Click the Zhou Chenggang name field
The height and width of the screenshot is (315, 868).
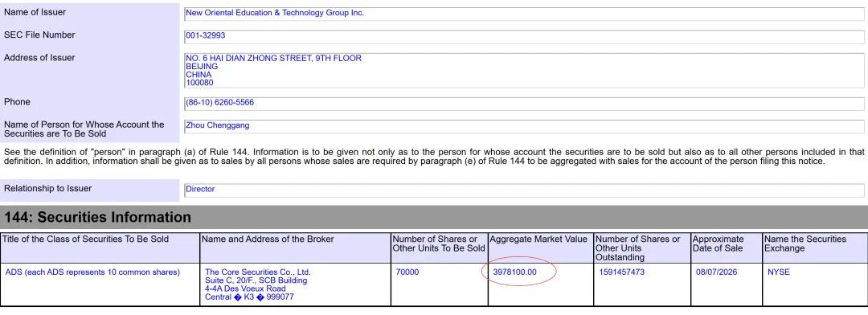tap(524, 126)
